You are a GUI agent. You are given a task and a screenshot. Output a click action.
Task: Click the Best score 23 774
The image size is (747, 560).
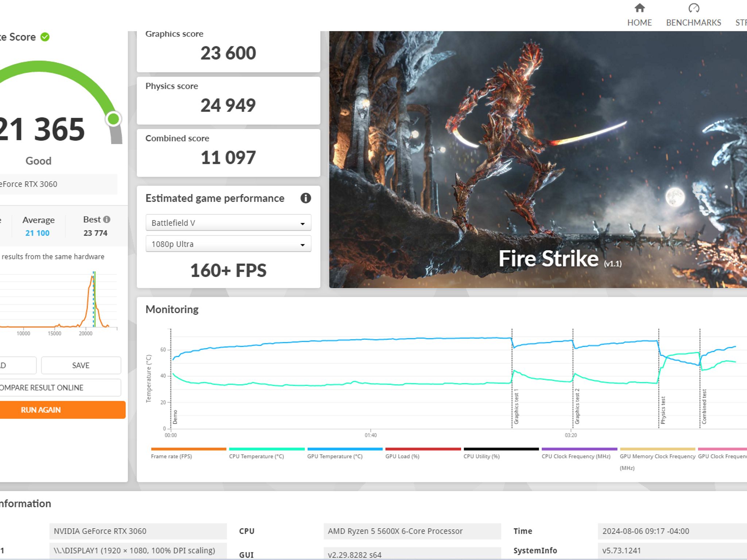pos(95,233)
